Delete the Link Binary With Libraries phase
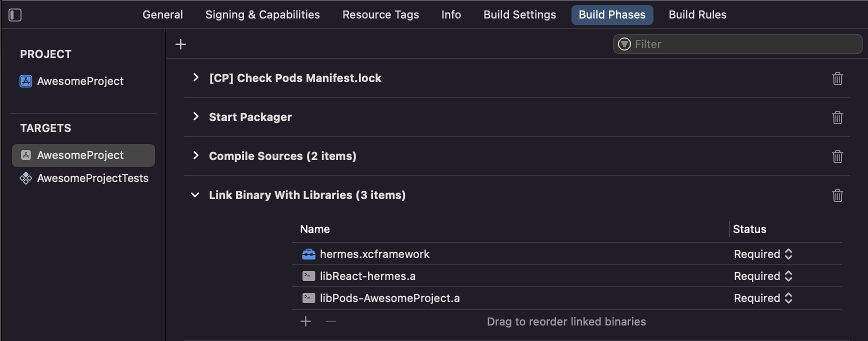 pyautogui.click(x=837, y=195)
